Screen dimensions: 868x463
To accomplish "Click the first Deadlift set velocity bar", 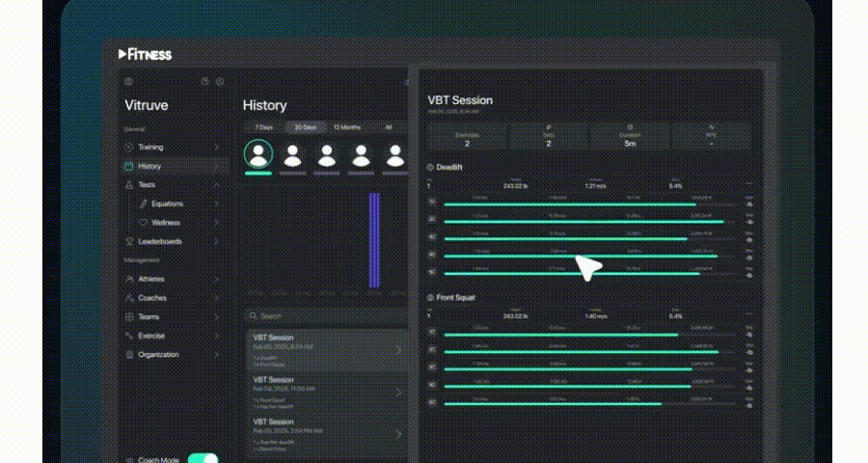I will click(x=569, y=204).
